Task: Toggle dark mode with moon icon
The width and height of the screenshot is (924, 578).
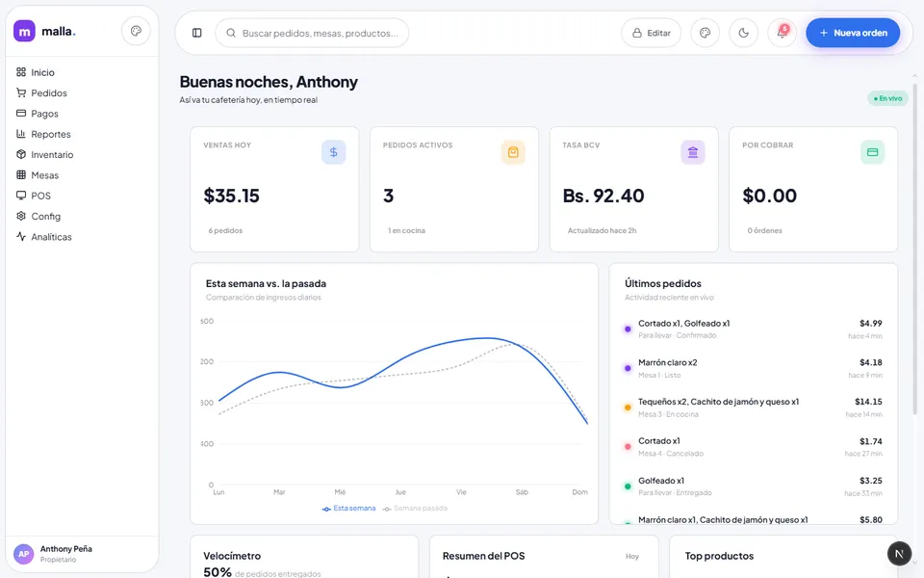Action: (744, 33)
